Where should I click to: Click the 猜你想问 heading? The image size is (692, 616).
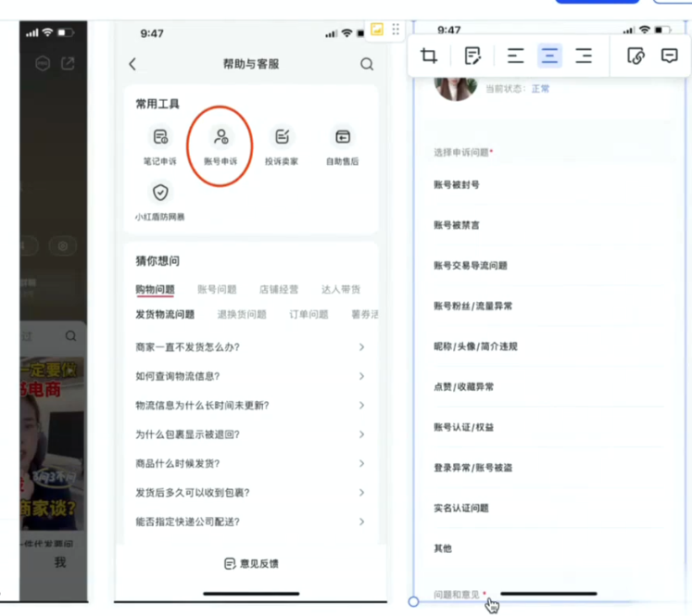(x=157, y=261)
